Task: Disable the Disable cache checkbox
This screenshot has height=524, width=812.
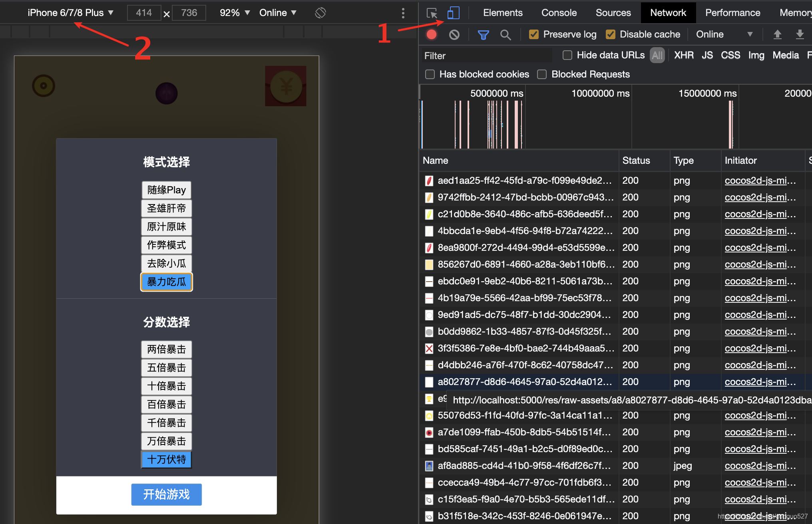Action: 610,35
